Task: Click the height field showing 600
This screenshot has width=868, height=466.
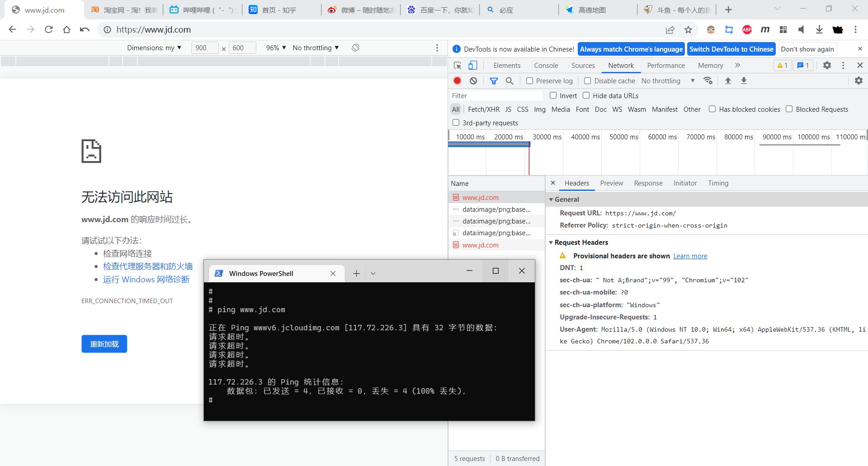Action: pos(243,48)
